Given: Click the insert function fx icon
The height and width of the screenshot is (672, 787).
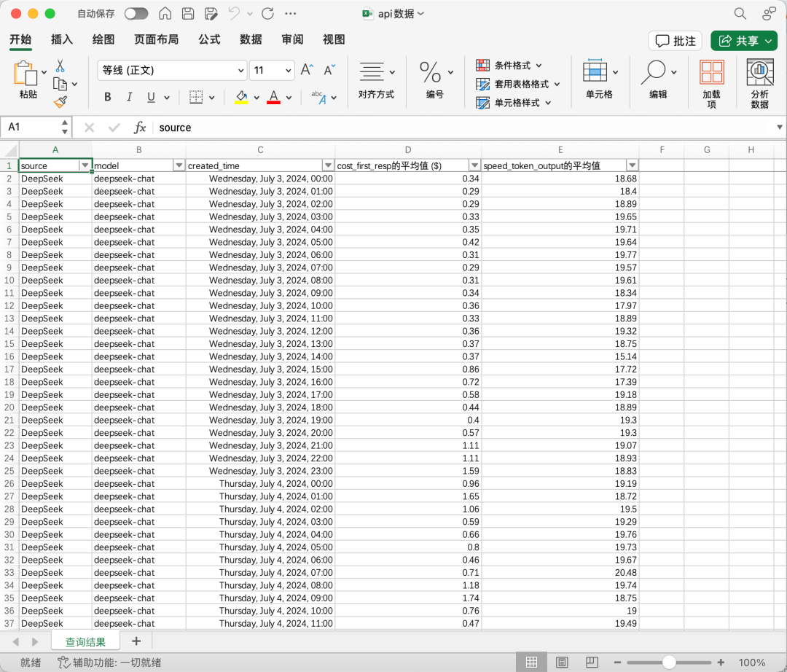Looking at the screenshot, I should point(140,128).
